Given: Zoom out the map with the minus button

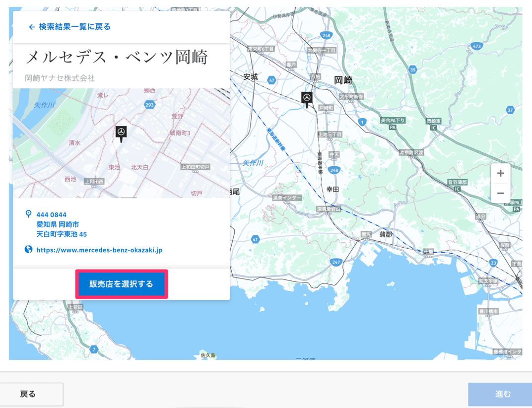Looking at the screenshot, I should (500, 193).
